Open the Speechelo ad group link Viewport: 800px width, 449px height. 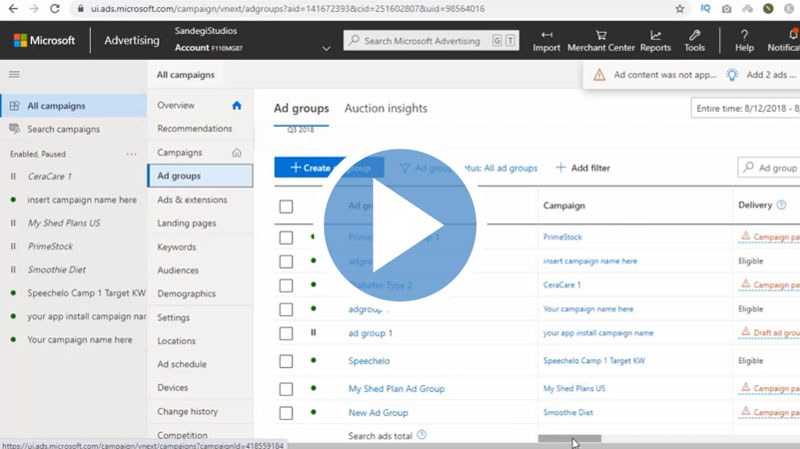click(x=369, y=361)
